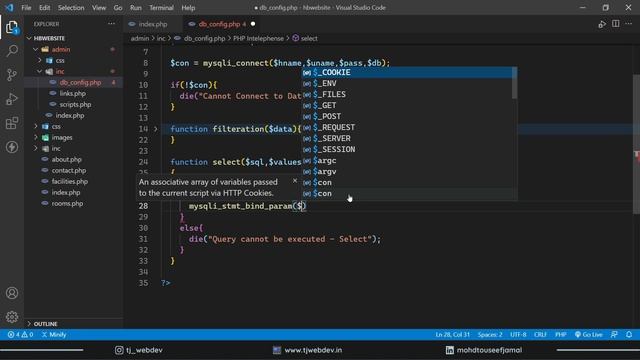Open notifications bell in status bar

click(629, 335)
